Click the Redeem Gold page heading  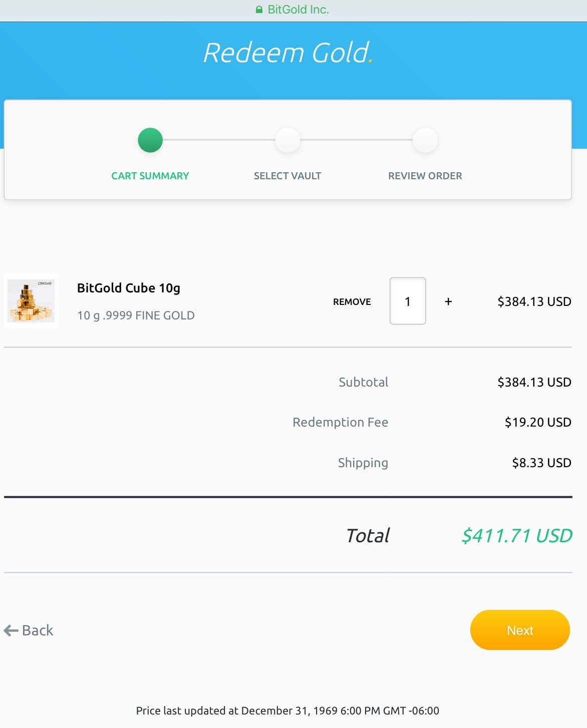coord(288,53)
